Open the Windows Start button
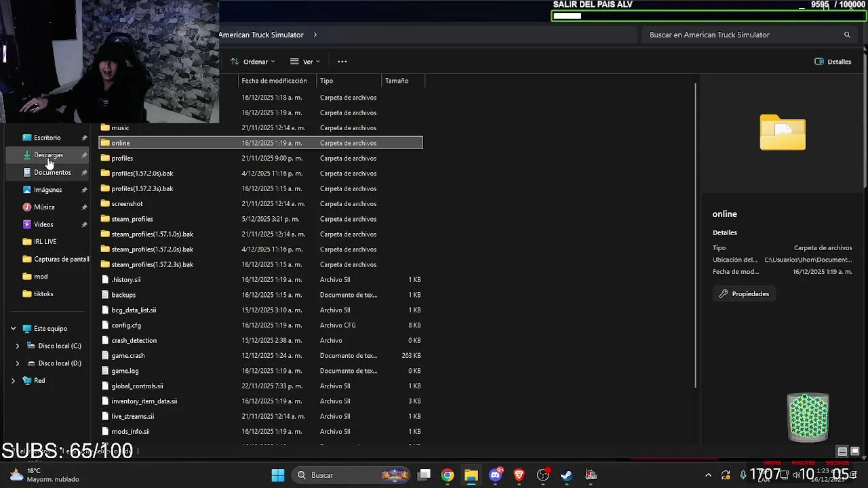Screen dimensions: 868x488 click(x=278, y=475)
